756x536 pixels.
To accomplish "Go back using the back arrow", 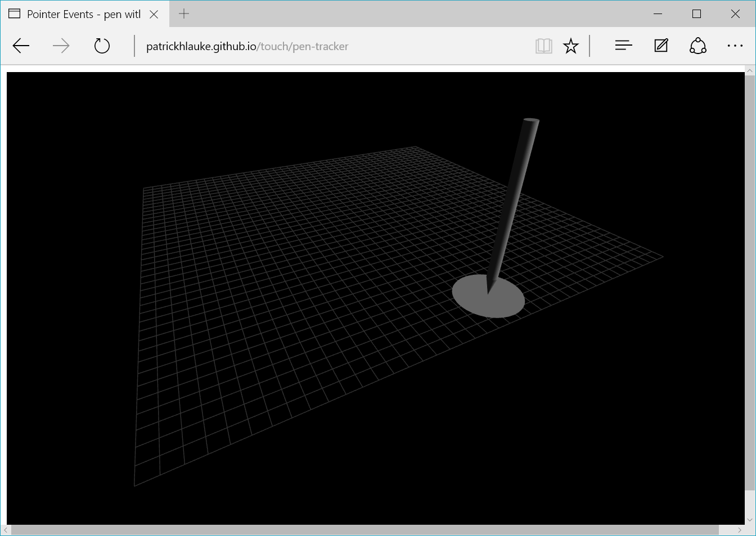I will tap(21, 46).
